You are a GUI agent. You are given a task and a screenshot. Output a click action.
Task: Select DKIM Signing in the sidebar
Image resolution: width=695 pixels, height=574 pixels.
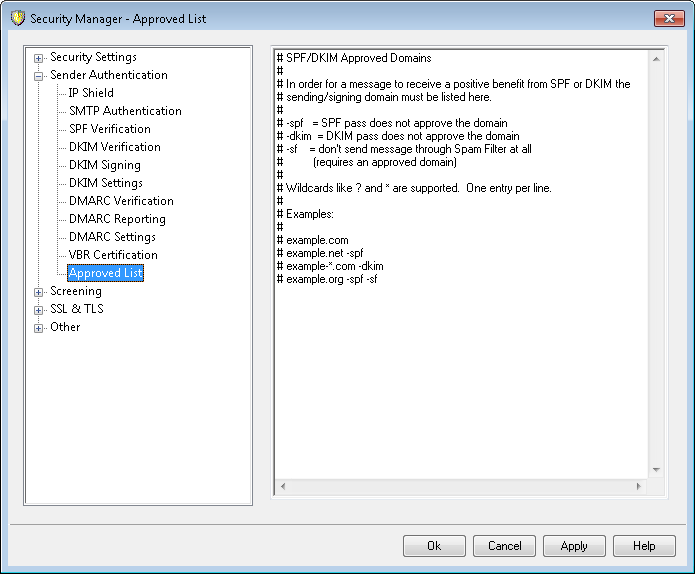pos(104,165)
